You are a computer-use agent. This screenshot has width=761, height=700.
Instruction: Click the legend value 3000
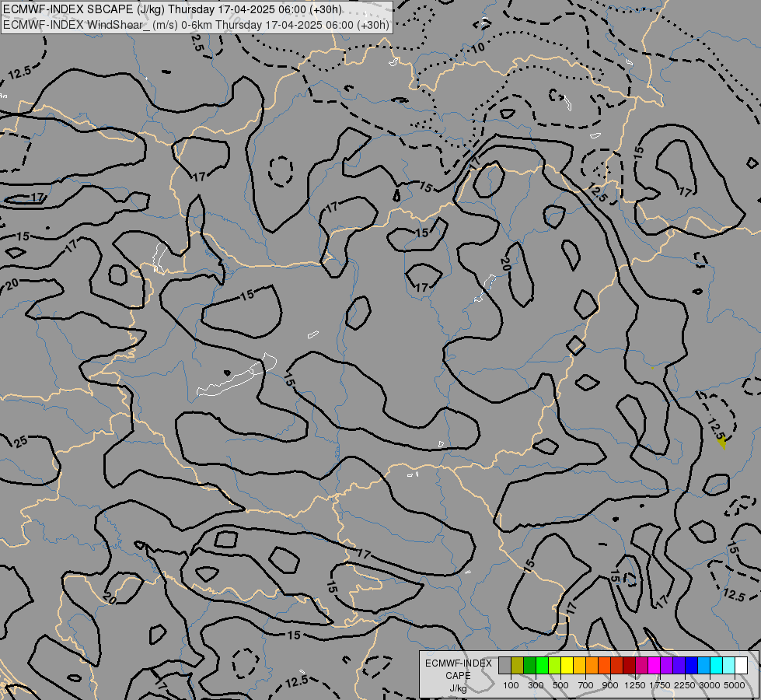click(x=710, y=685)
